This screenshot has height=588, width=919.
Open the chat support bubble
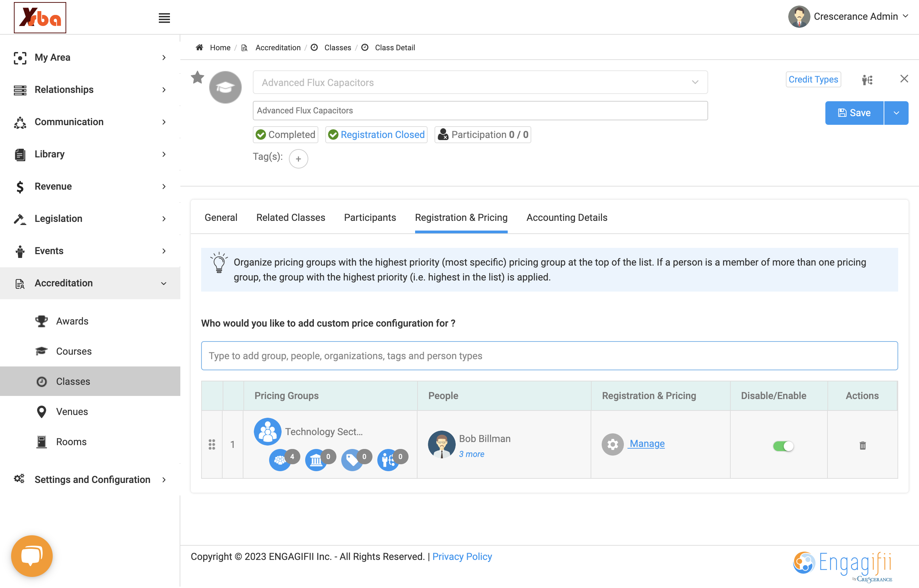[x=32, y=556]
